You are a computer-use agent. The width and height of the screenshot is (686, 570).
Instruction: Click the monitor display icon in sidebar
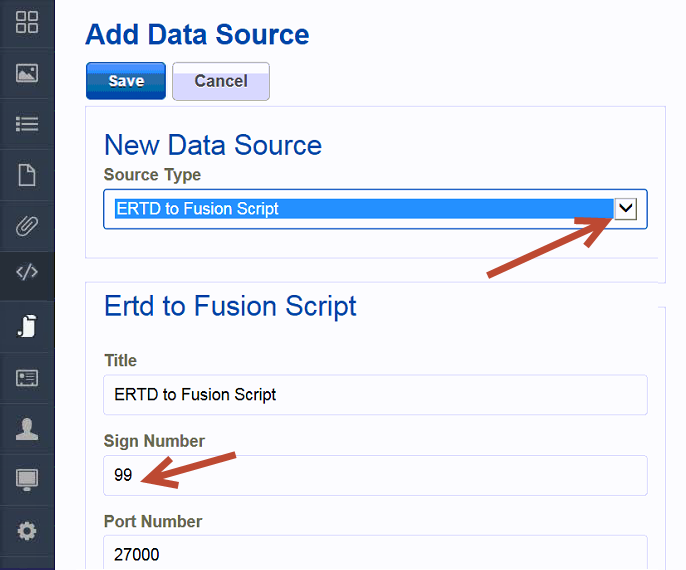27,480
